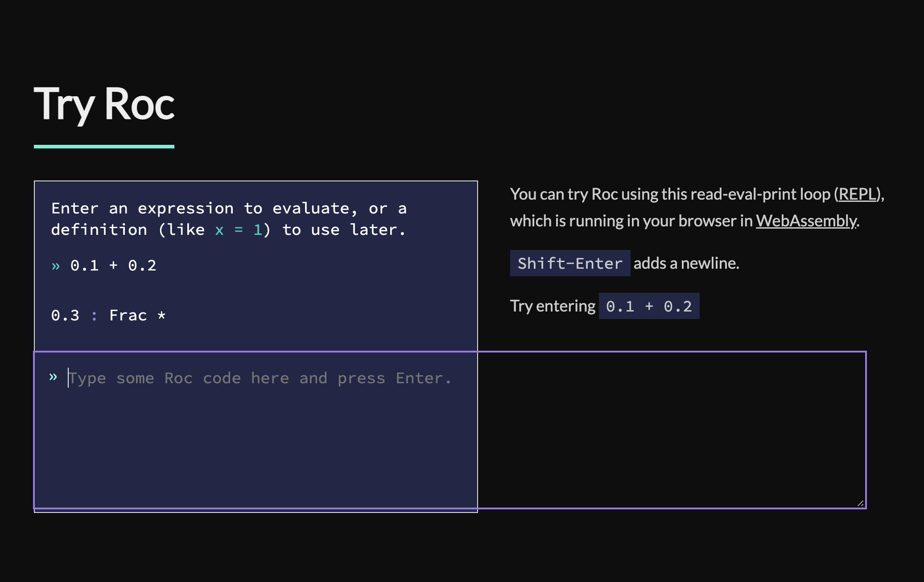The image size is (924, 582).
Task: Click the '0.1 + 0.2' example code snippet
Action: pos(649,306)
